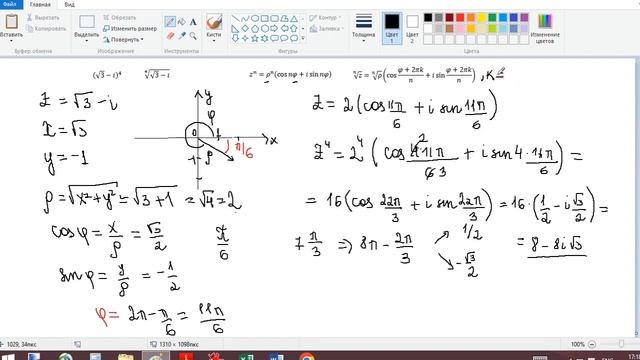Select the Eraser tool

tap(170, 36)
